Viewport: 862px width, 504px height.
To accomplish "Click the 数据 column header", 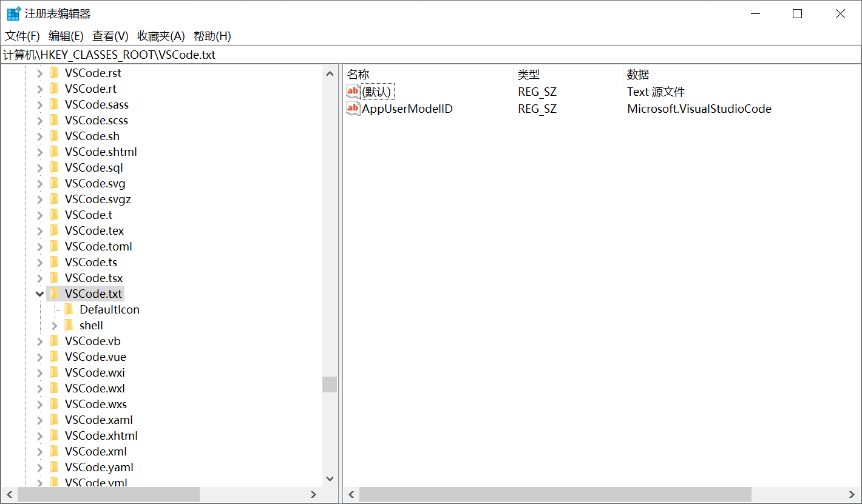I will [742, 75].
